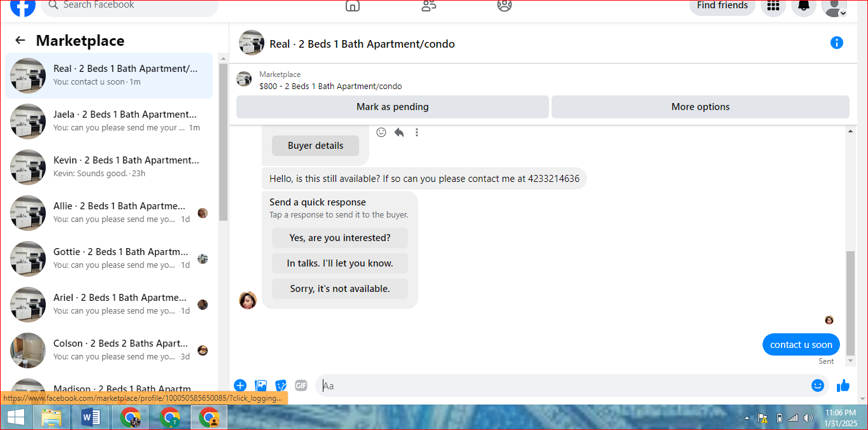Open Microsoft Word from the taskbar
Image resolution: width=868 pixels, height=430 pixels.
[x=92, y=418]
